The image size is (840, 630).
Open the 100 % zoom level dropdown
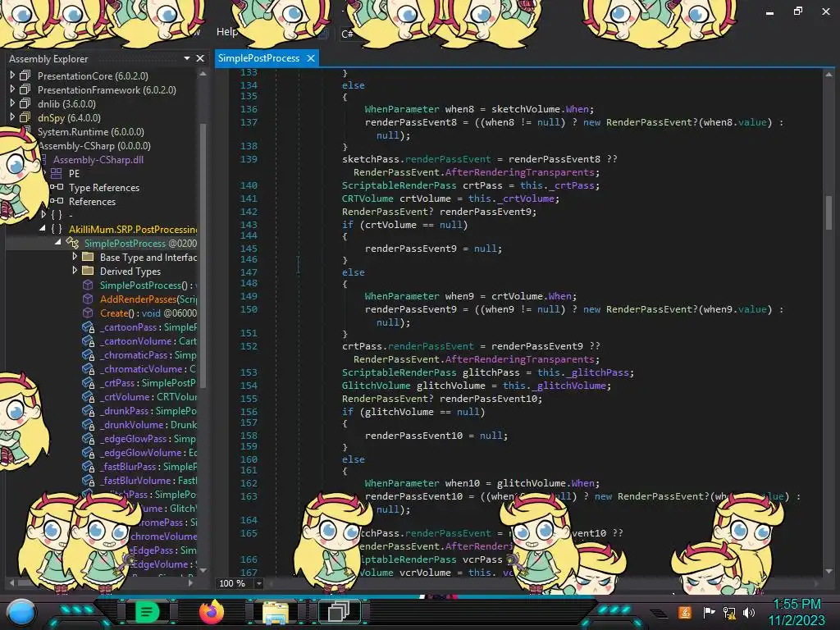(258, 583)
